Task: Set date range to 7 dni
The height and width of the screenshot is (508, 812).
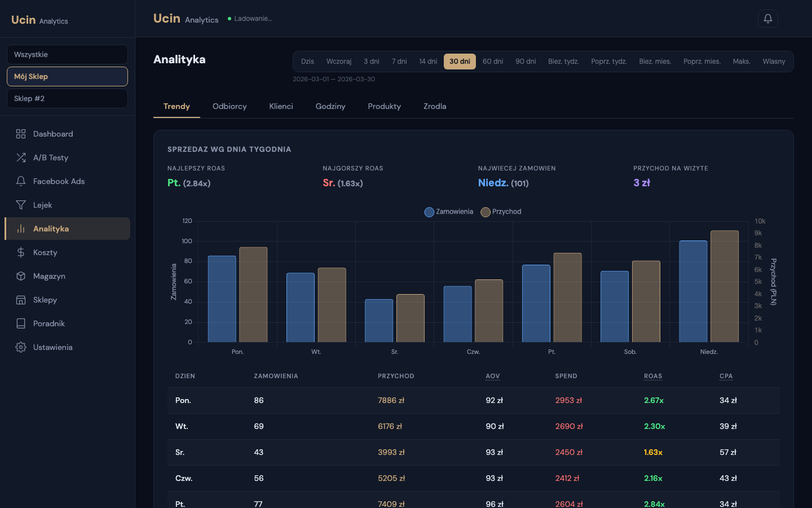Action: 399,62
